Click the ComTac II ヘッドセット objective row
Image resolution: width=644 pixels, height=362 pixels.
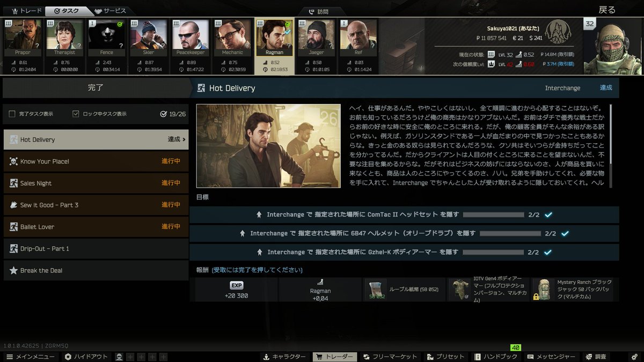404,215
